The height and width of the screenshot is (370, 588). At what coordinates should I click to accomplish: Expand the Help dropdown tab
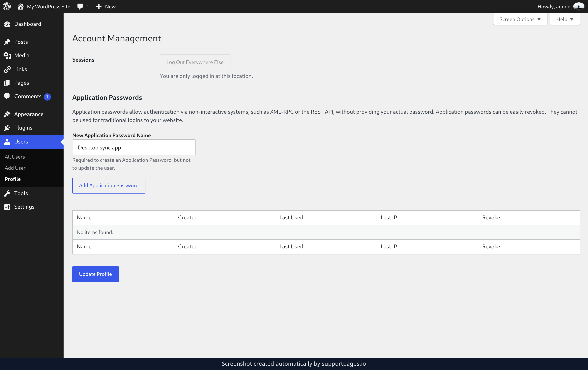point(565,19)
